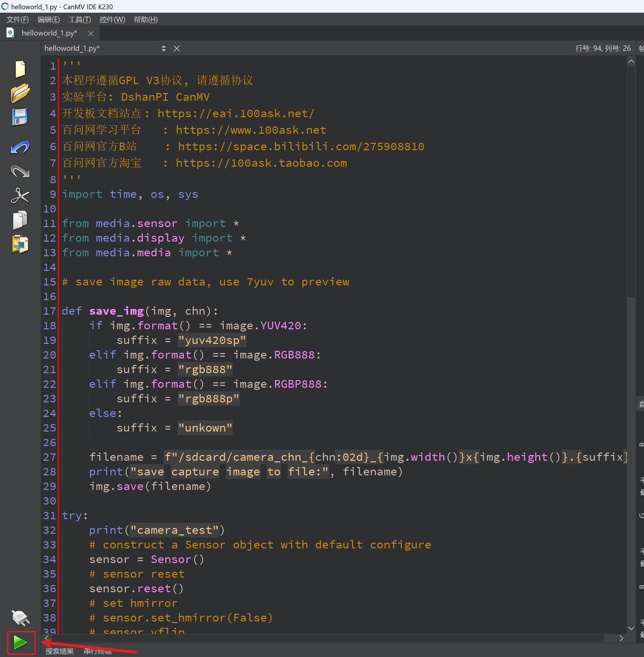This screenshot has width=644, height=657.
Task: Open a file with the folder icon
Action: [x=20, y=93]
